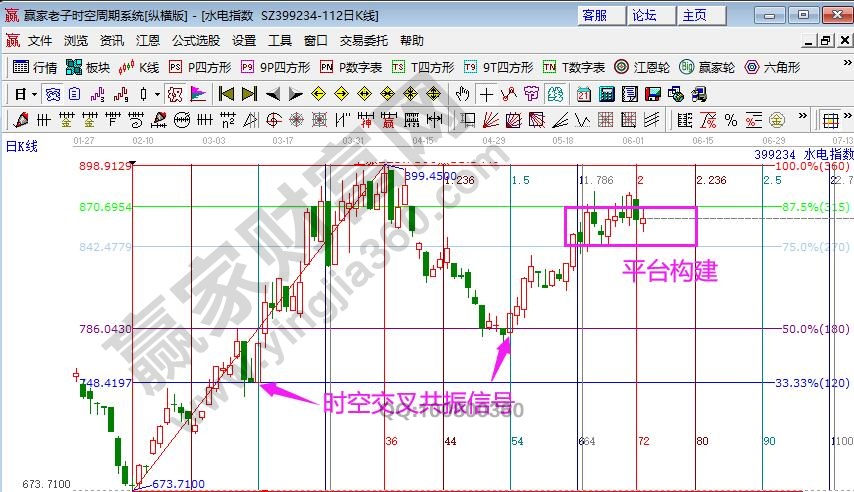
Task: Click the 论坛 forum button
Action: point(644,15)
